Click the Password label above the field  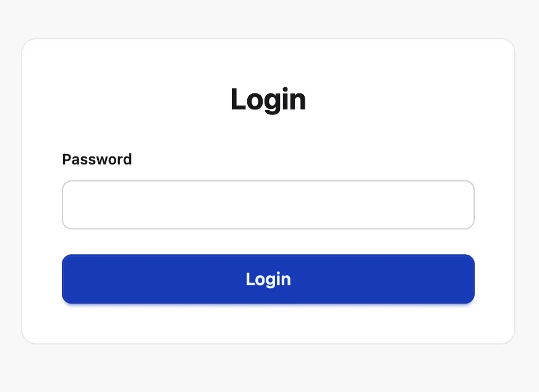96,160
